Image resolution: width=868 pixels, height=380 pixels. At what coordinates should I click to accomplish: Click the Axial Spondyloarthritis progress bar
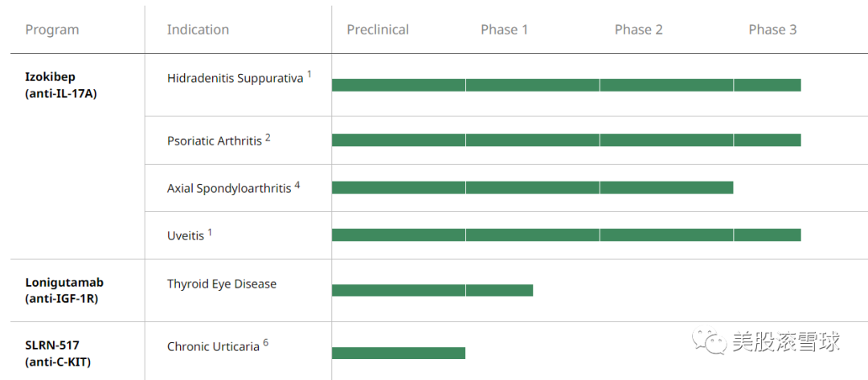[532, 188]
